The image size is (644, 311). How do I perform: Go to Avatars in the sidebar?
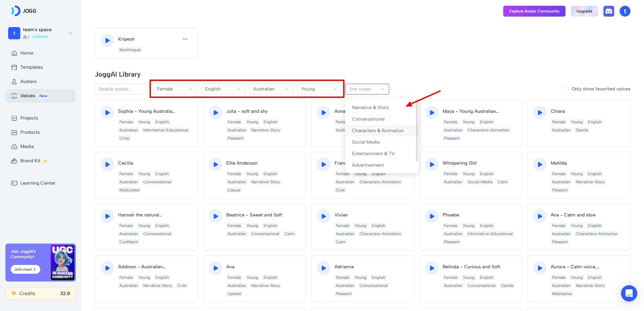(x=28, y=82)
